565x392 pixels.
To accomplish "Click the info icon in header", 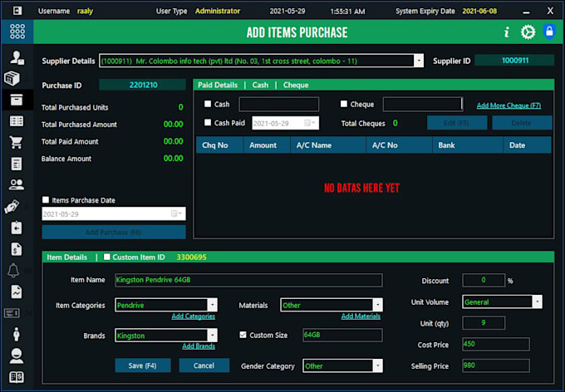I will pos(507,32).
